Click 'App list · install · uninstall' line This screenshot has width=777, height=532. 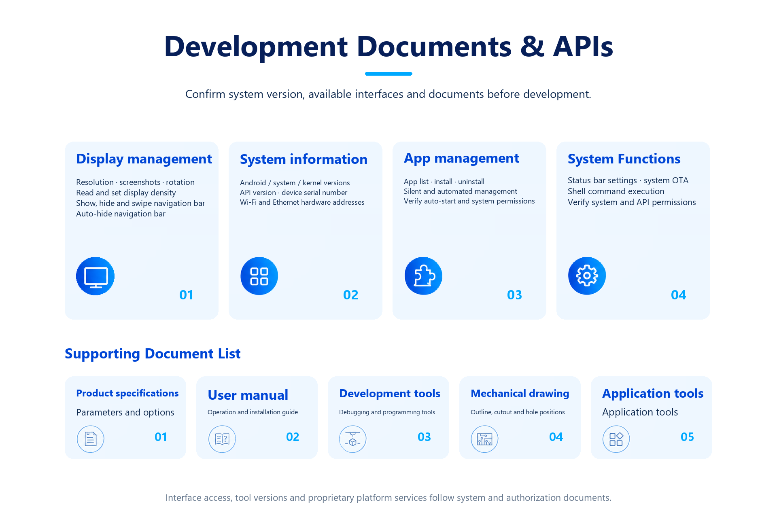444,182
